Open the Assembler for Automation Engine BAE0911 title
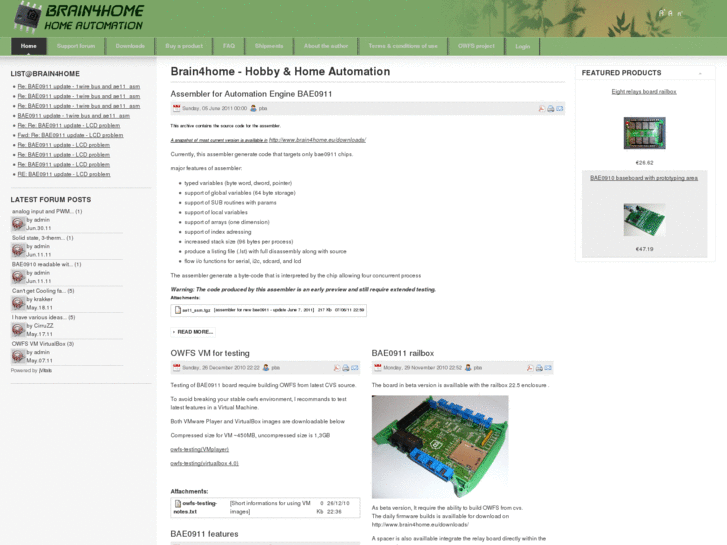 (x=251, y=94)
